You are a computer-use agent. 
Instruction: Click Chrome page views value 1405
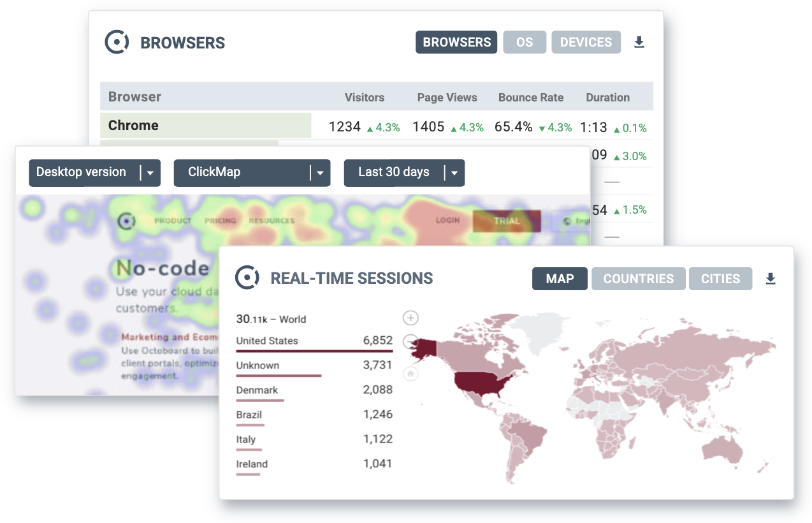pyautogui.click(x=428, y=127)
